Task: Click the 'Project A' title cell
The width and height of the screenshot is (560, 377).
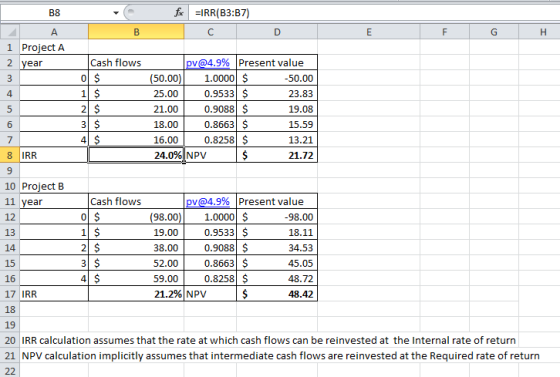Action: point(54,47)
